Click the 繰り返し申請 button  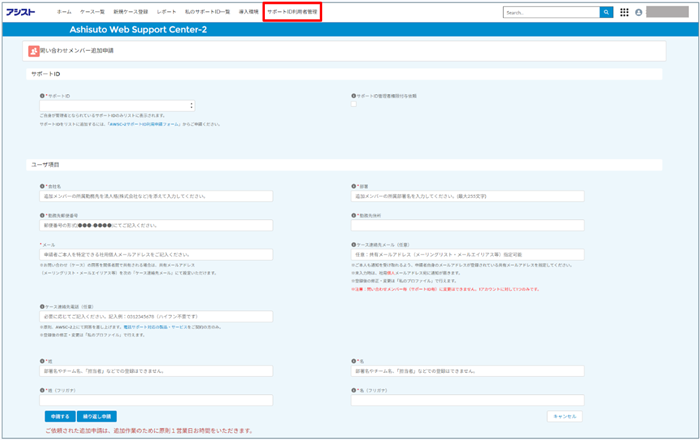tap(97, 416)
